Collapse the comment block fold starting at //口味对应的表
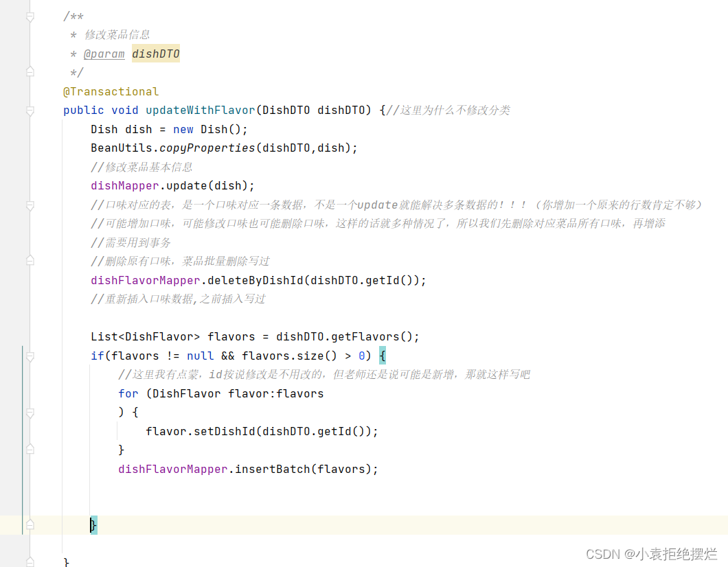Screen dimensions: 728x567 point(30,205)
